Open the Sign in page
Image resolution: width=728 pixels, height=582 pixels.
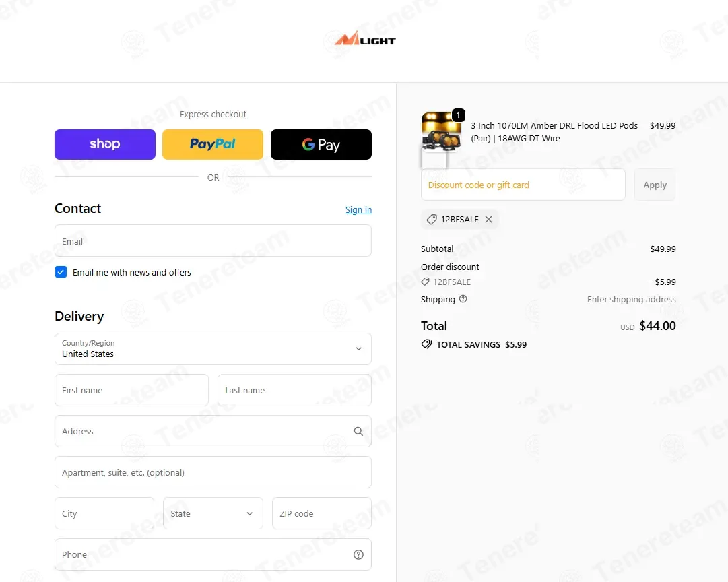coord(358,209)
